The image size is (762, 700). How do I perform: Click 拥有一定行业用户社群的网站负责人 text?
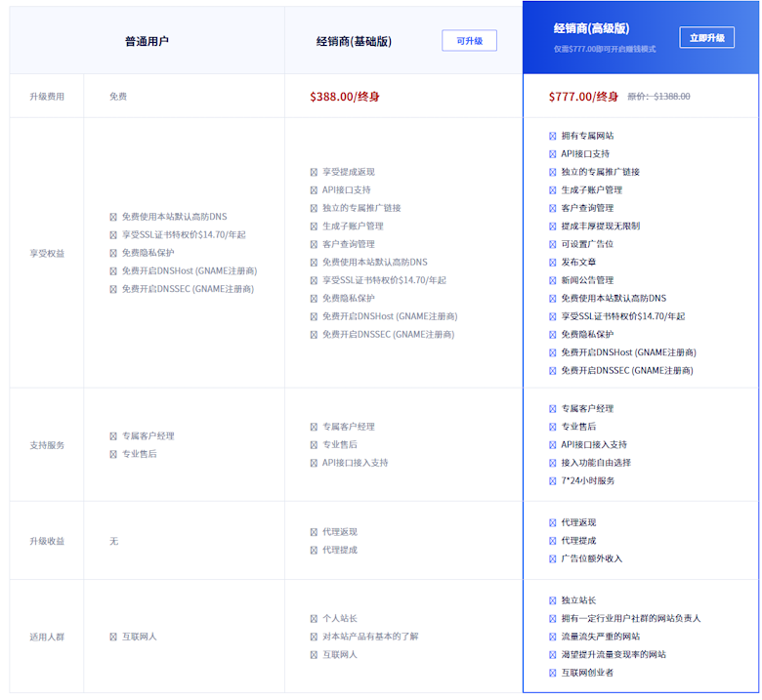(631, 618)
